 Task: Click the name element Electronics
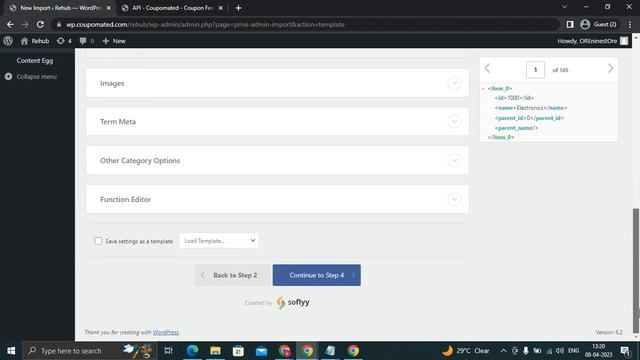(531, 108)
